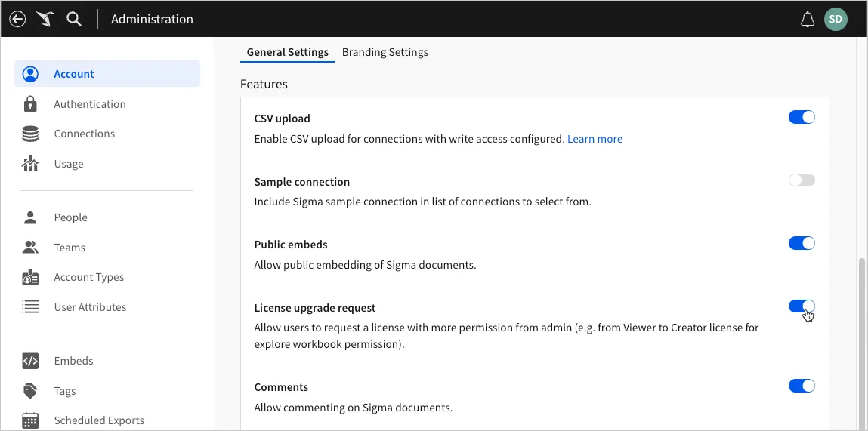The height and width of the screenshot is (431, 868).
Task: Click the Connections database icon
Action: tap(30, 134)
